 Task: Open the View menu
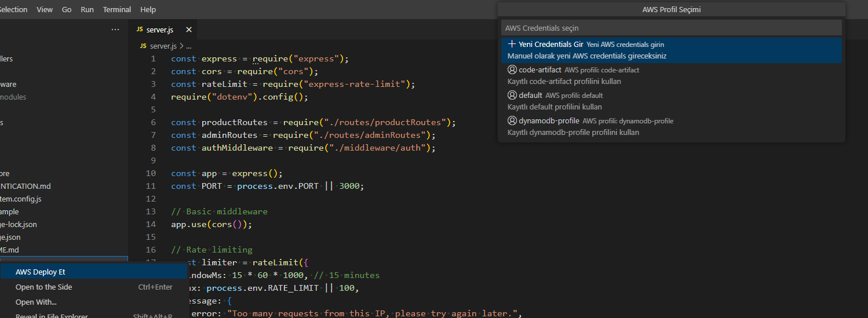(44, 9)
